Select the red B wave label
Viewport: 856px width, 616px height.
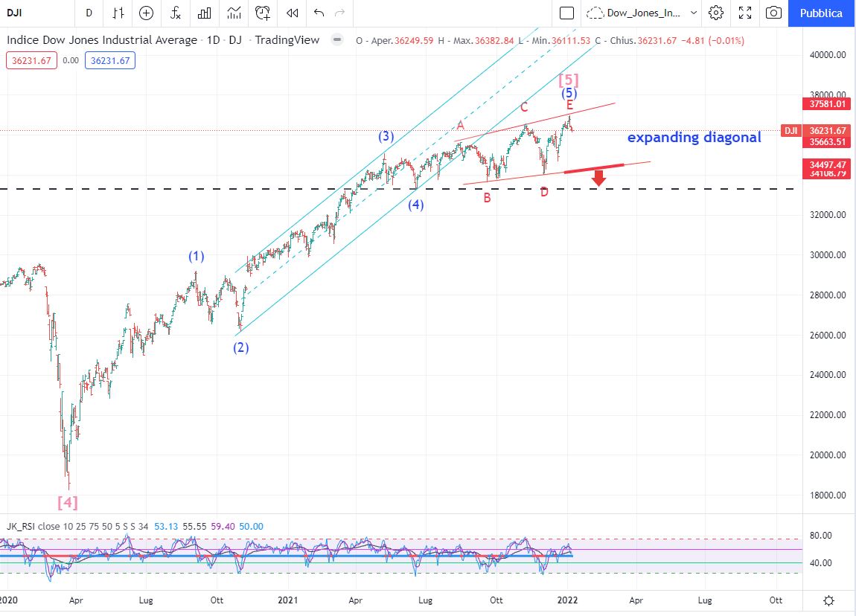coord(487,198)
